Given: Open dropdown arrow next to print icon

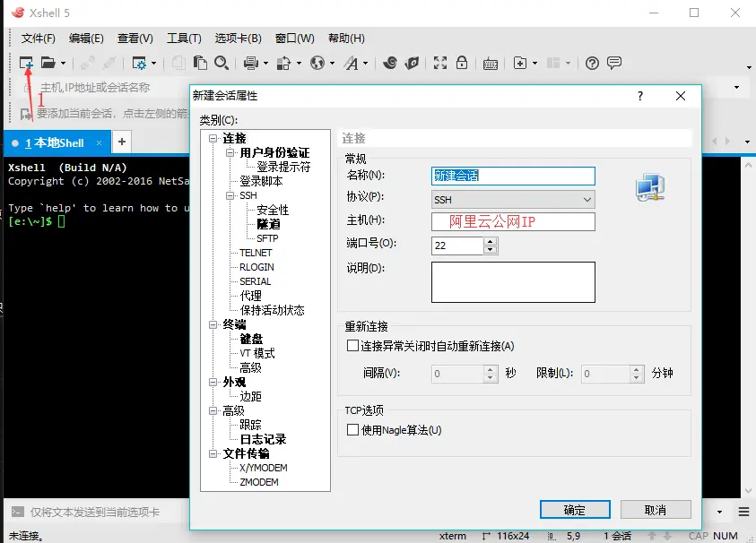Looking at the screenshot, I should 265,63.
